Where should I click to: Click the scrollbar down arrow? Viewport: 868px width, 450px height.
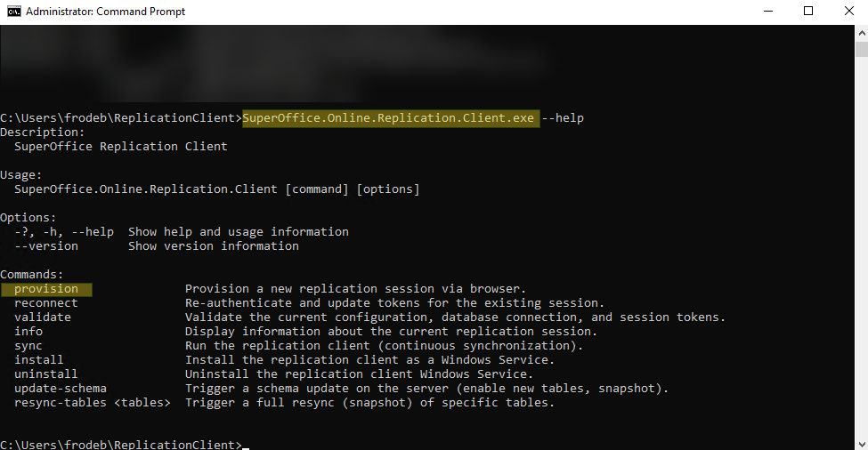tap(860, 442)
